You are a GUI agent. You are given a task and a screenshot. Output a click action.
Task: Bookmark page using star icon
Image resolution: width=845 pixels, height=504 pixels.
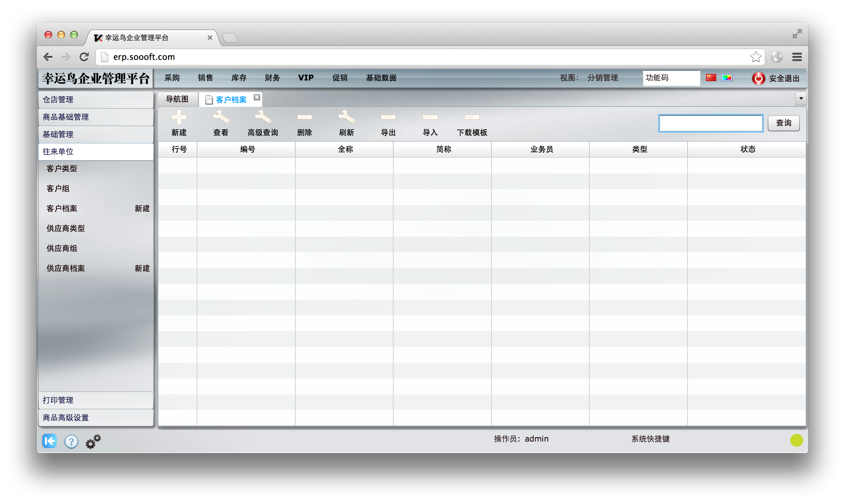755,57
